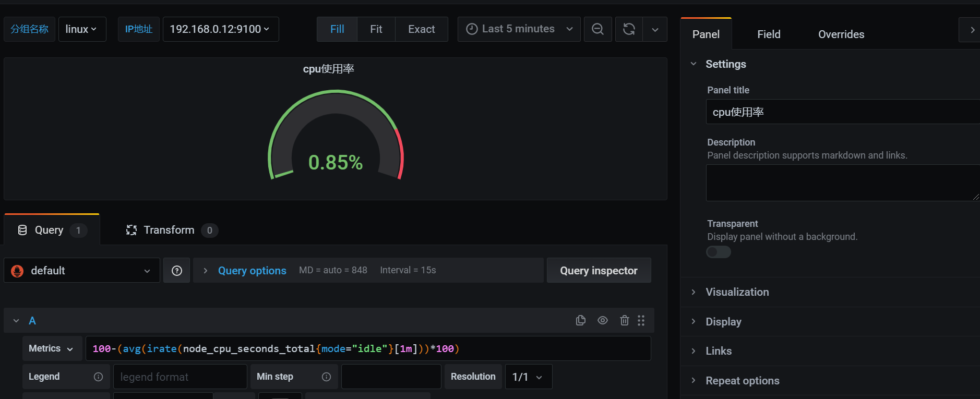The image size is (980, 399).
Task: Click the data source help question icon
Action: click(x=177, y=270)
